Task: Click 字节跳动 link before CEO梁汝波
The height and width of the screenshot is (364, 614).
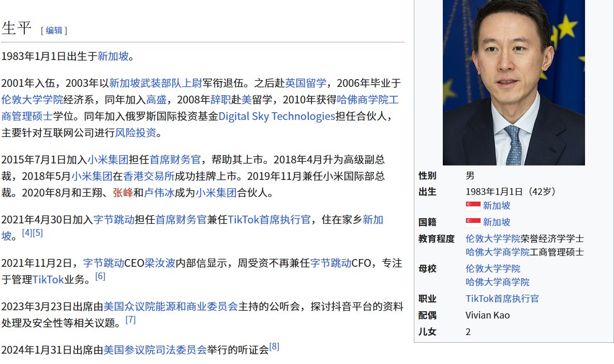Action: point(103,263)
